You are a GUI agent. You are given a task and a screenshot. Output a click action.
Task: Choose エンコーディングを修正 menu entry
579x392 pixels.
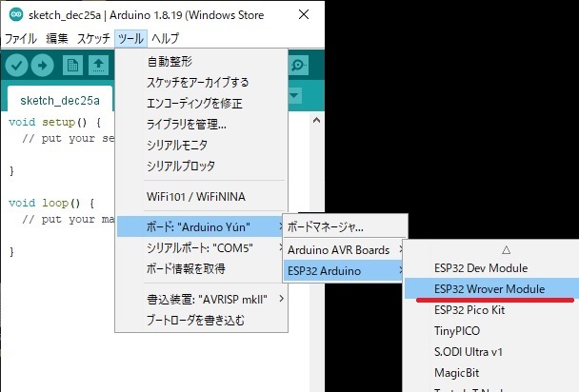(x=201, y=104)
